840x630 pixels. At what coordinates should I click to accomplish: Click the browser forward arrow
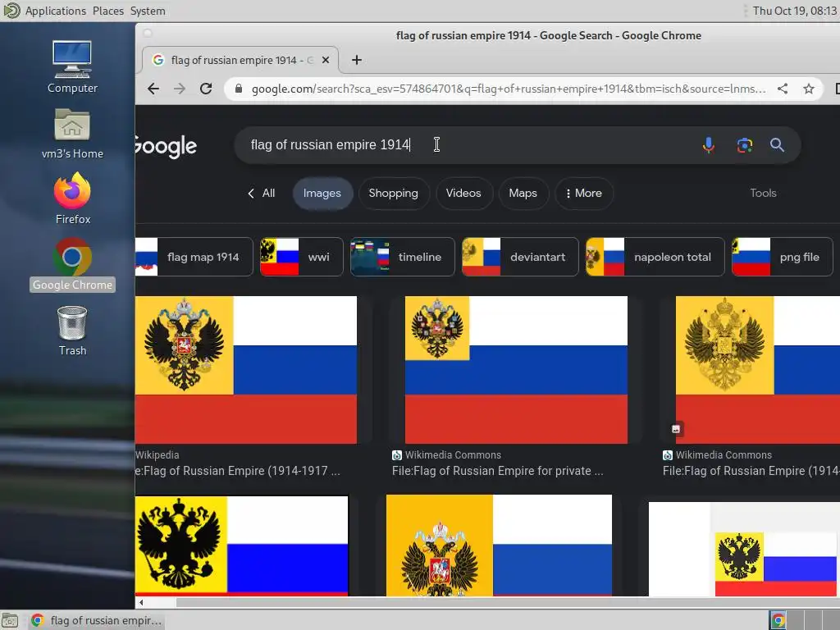pos(180,89)
